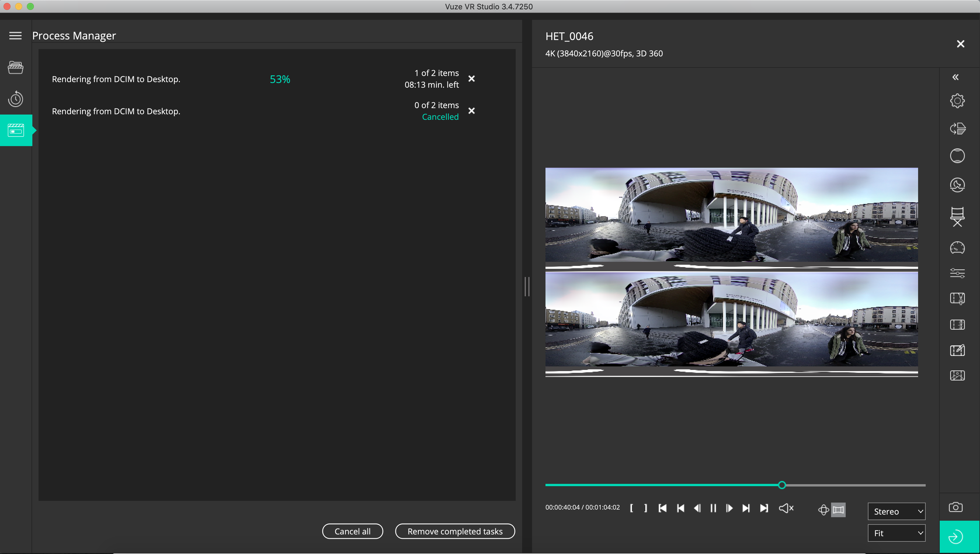The image size is (980, 554).
Task: Click the video timeline slider handle
Action: pyautogui.click(x=782, y=485)
